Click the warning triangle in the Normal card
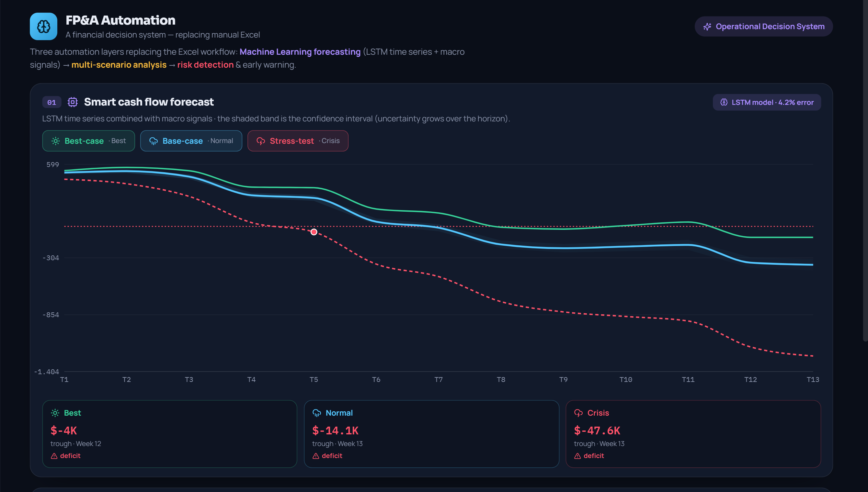Screen dimensions: 868x492 coord(316,456)
